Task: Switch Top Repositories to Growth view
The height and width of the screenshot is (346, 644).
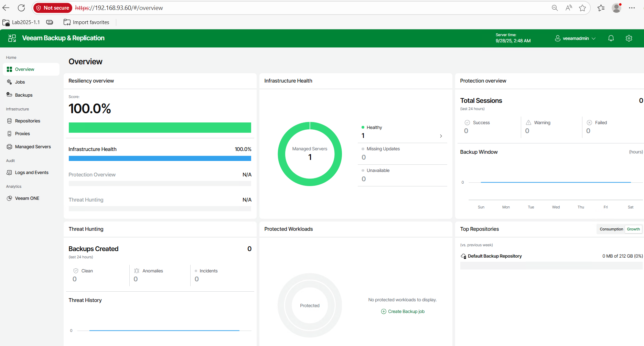Action: tap(633, 229)
